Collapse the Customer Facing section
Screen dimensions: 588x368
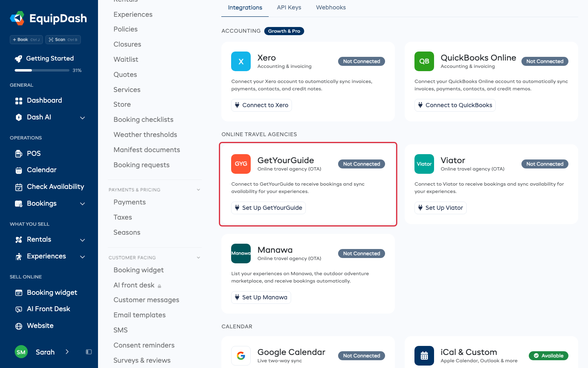coord(198,258)
